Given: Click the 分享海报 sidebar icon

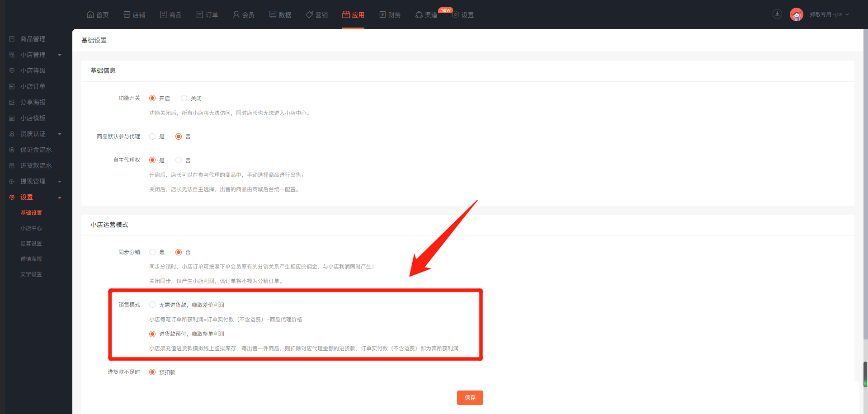Looking at the screenshot, I should coord(12,103).
